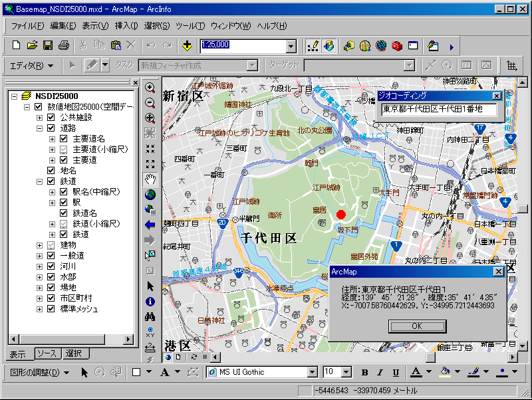Save the map with floppy disk icon

pyautogui.click(x=47, y=45)
